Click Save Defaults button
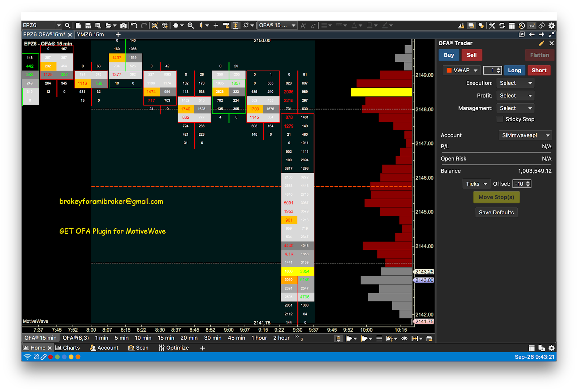The height and width of the screenshot is (392, 578). [496, 212]
